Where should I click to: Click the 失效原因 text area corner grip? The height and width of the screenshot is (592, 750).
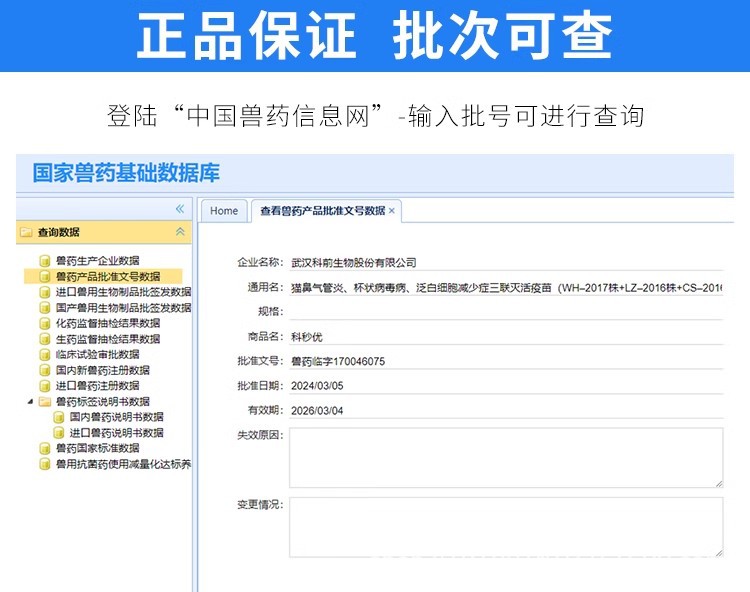point(719,484)
